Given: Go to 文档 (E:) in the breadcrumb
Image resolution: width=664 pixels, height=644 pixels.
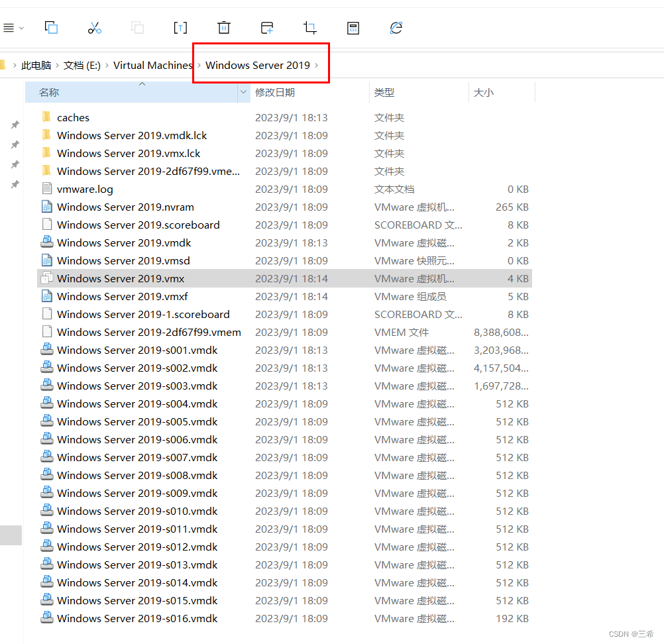Looking at the screenshot, I should pyautogui.click(x=82, y=65).
